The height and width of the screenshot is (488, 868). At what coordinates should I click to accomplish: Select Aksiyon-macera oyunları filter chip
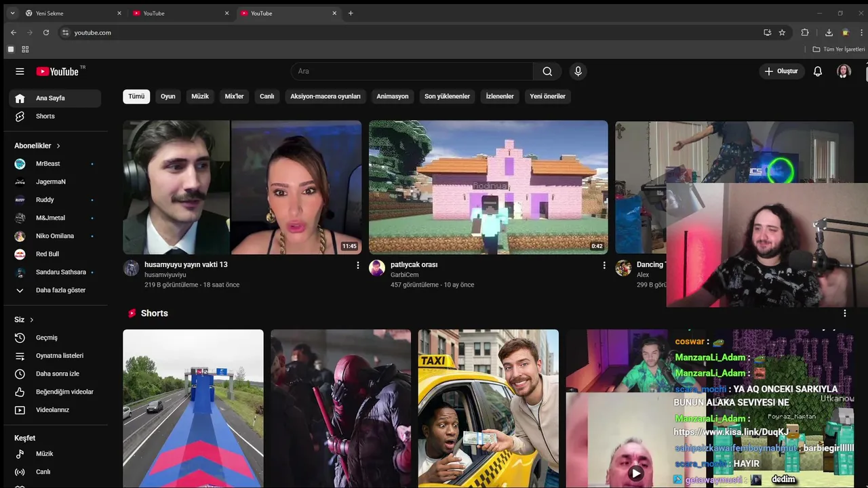click(x=325, y=96)
